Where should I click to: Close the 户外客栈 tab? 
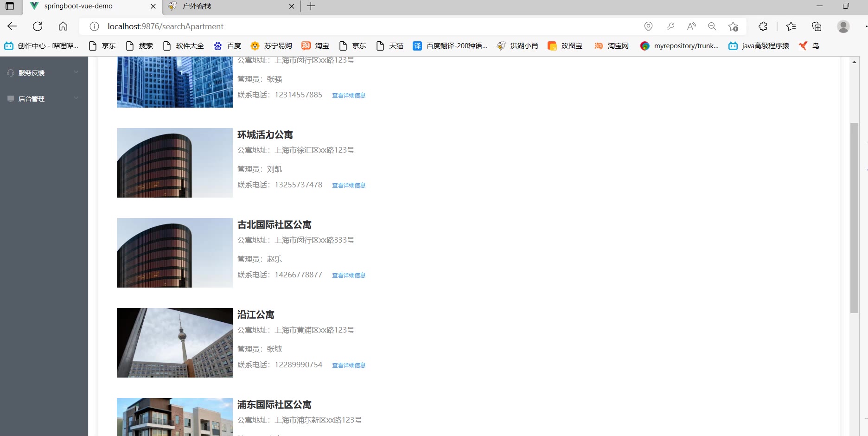(291, 6)
